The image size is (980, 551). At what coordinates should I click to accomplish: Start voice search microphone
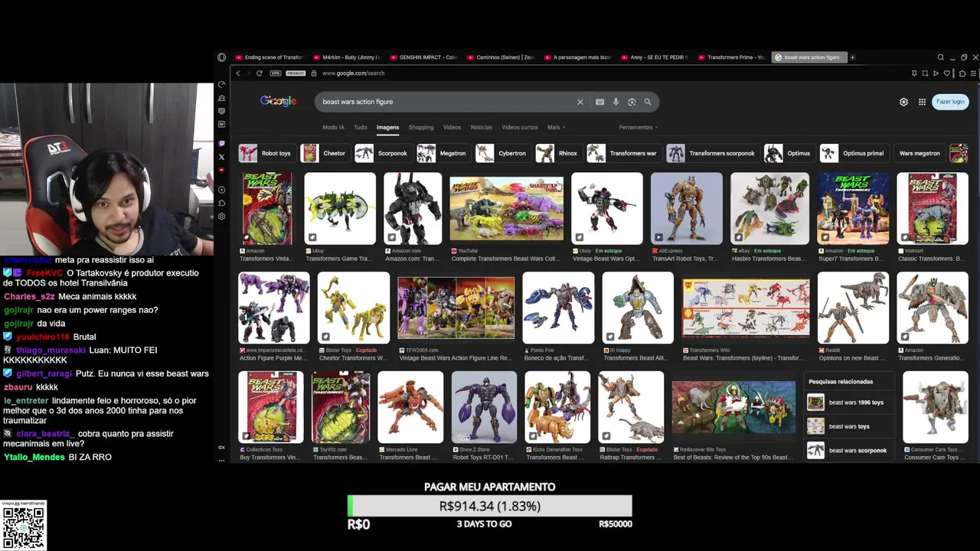click(616, 102)
